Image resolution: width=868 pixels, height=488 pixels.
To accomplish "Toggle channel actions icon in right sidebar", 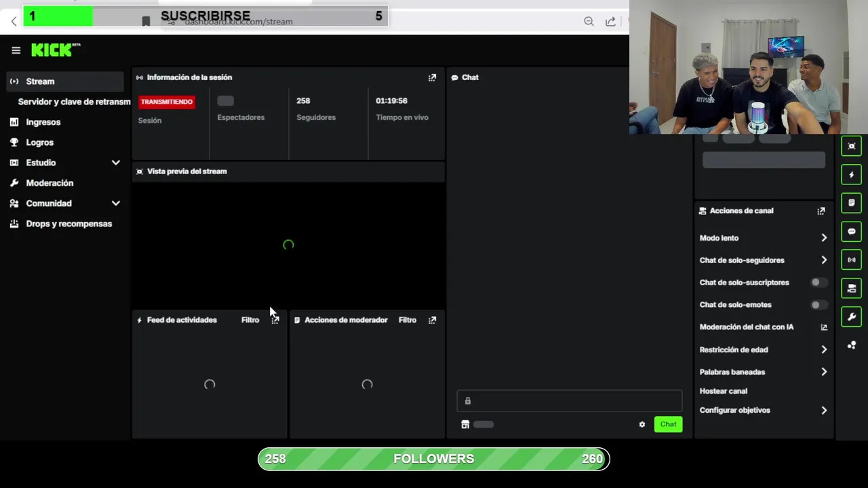I will [852, 288].
